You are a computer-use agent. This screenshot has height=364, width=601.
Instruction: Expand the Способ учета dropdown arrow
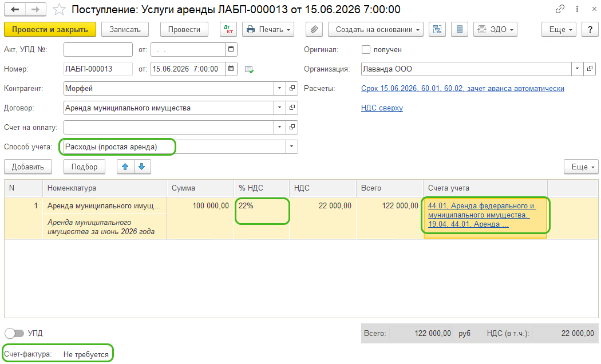[x=292, y=147]
